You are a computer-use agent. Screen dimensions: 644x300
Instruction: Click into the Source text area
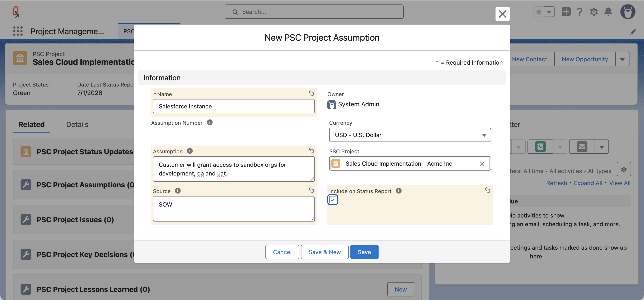coord(234,209)
